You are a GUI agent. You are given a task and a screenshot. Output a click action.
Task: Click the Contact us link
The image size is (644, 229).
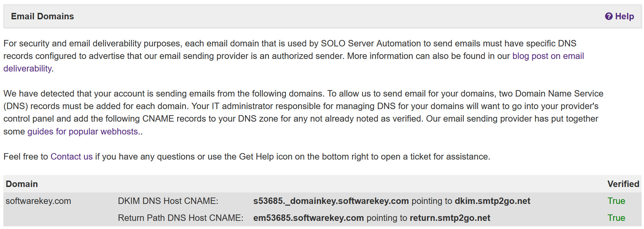coord(71,157)
